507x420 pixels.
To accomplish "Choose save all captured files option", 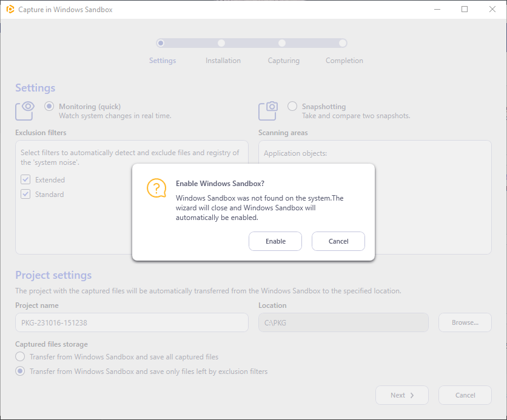I will pyautogui.click(x=20, y=357).
